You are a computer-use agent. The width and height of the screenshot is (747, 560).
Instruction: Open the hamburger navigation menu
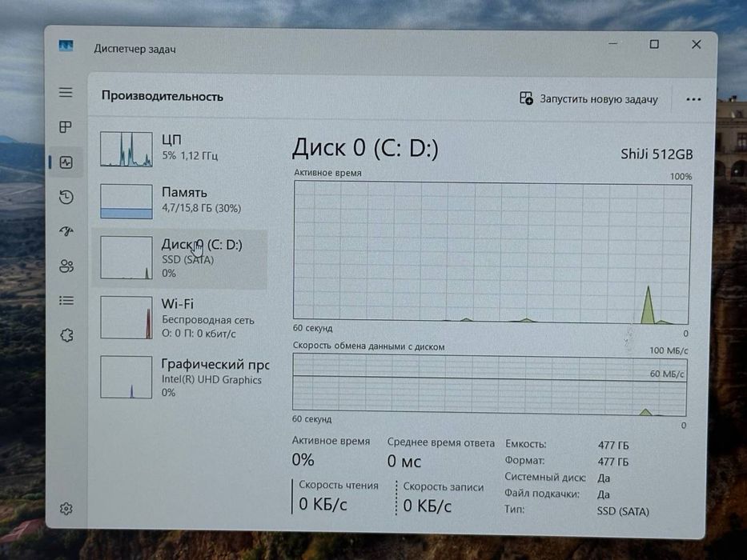click(66, 92)
